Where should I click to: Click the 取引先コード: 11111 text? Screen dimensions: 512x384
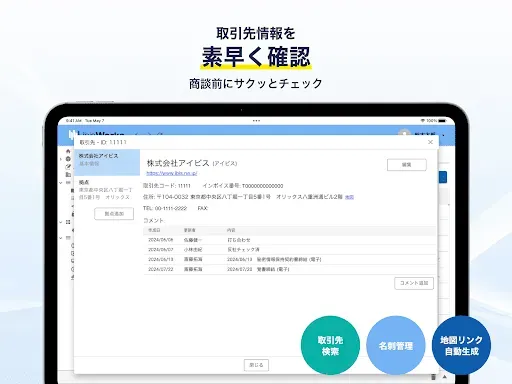click(x=167, y=186)
